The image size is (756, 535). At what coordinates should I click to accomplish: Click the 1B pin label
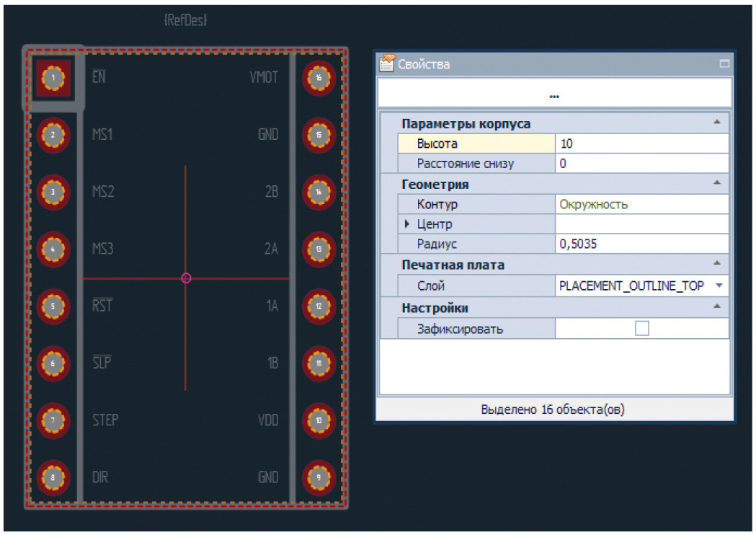click(x=273, y=363)
